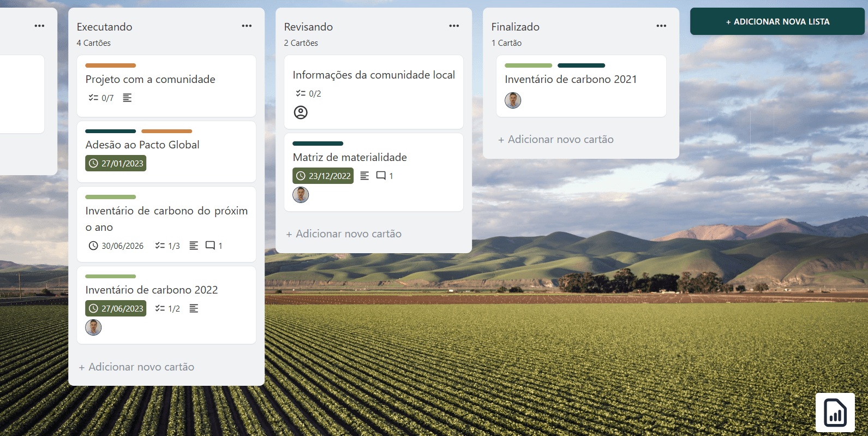Screen dimensions: 868x436
Task: Click member avatar on Inventário de carbono 2021
Action: (x=513, y=100)
